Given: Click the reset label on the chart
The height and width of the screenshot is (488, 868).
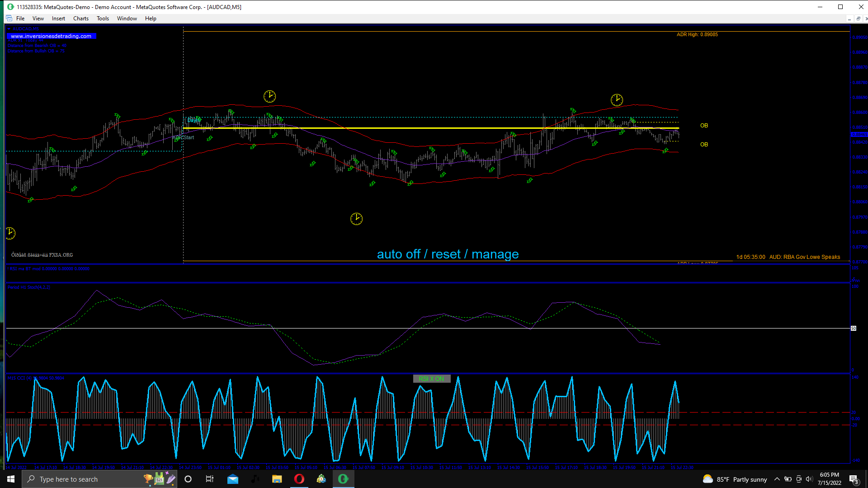Looking at the screenshot, I should pyautogui.click(x=446, y=254).
